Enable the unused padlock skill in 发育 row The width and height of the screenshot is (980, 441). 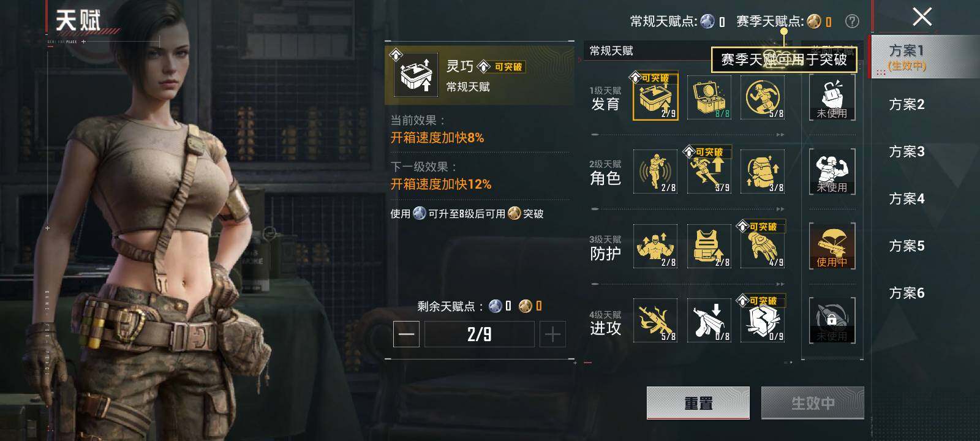pos(832,97)
